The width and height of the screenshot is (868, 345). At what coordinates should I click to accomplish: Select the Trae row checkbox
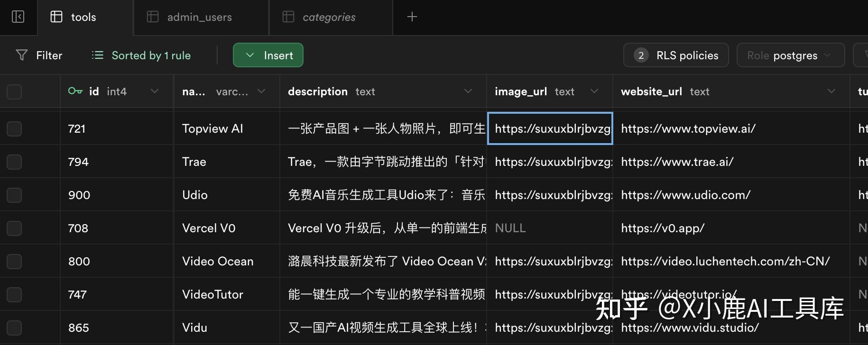pyautogui.click(x=14, y=162)
